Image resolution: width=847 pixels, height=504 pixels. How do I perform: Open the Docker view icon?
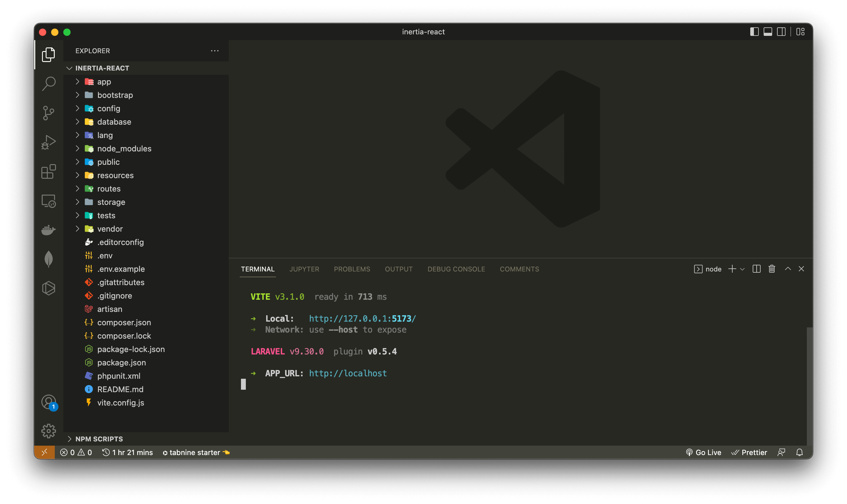pyautogui.click(x=49, y=230)
